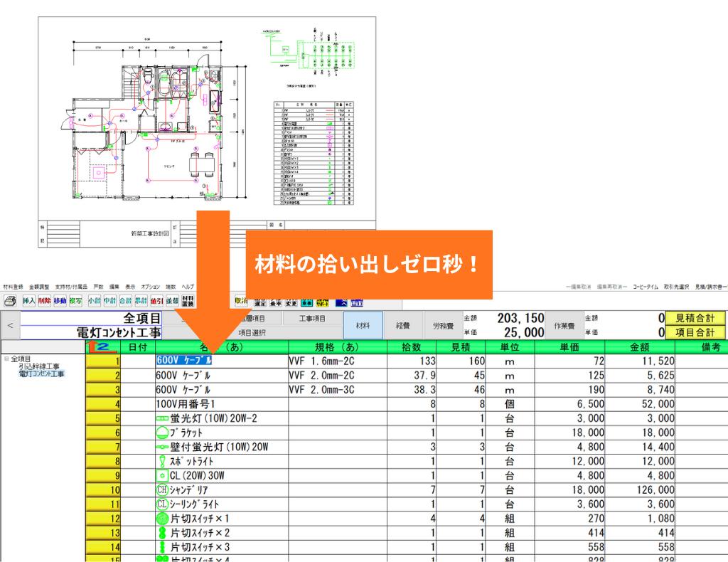Image resolution: width=728 pixels, height=562 pixels.
Task: Click the 移動 (move) toolbar icon
Action: pyautogui.click(x=60, y=301)
